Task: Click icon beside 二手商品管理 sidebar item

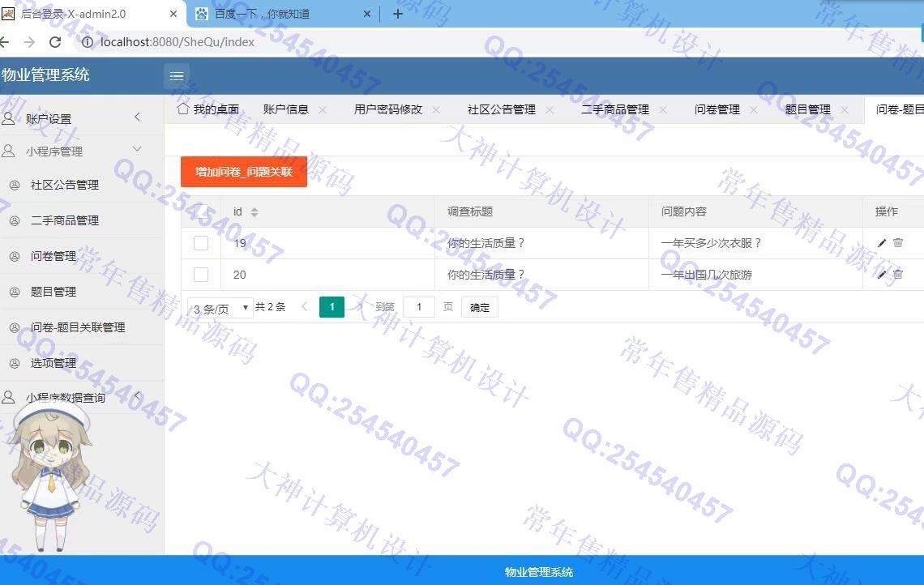Action: click(x=15, y=221)
